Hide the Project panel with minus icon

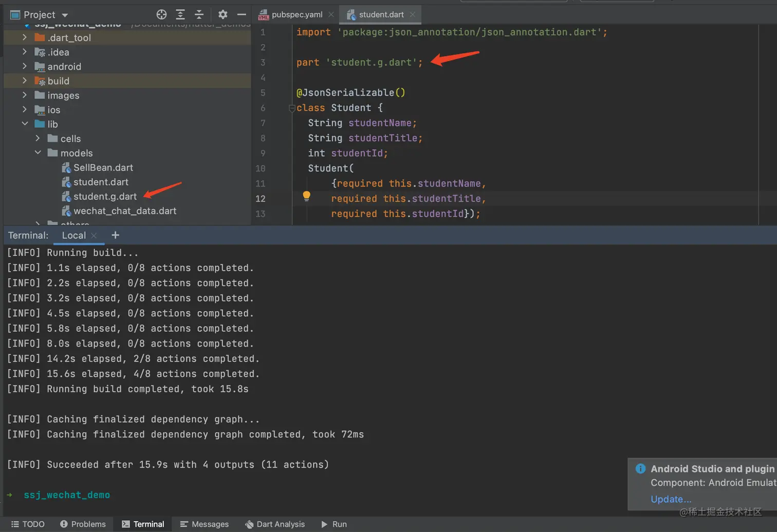pyautogui.click(x=242, y=14)
